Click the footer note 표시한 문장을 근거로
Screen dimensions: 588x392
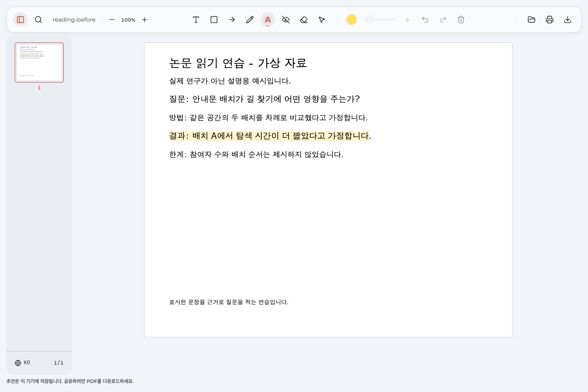pyautogui.click(x=229, y=302)
